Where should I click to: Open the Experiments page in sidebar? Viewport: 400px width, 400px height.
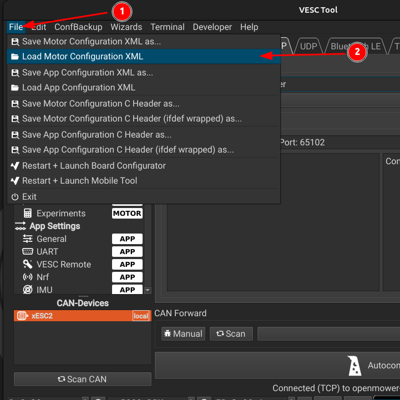click(61, 213)
